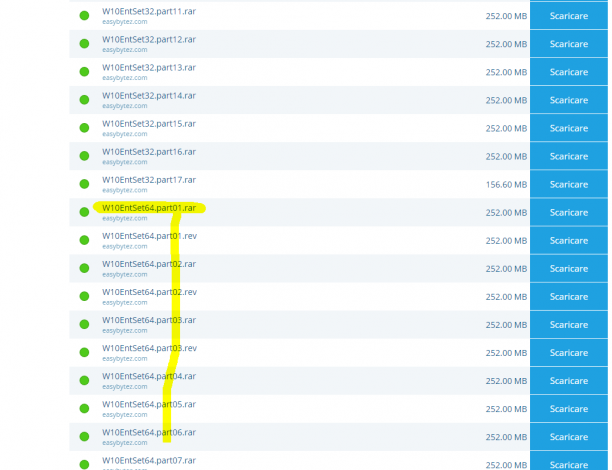Click green status dot of W10EntSet64.part06.rar
Screen dimensions: 612x470
click(x=84, y=437)
